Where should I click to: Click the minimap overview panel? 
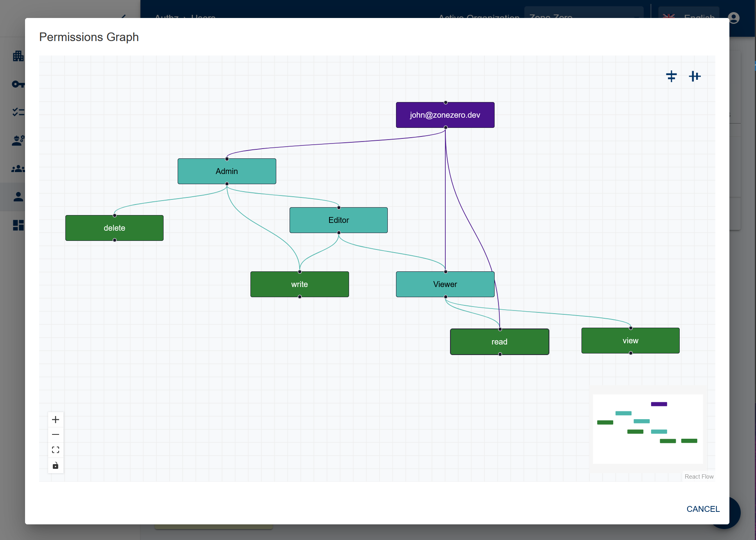pos(648,429)
